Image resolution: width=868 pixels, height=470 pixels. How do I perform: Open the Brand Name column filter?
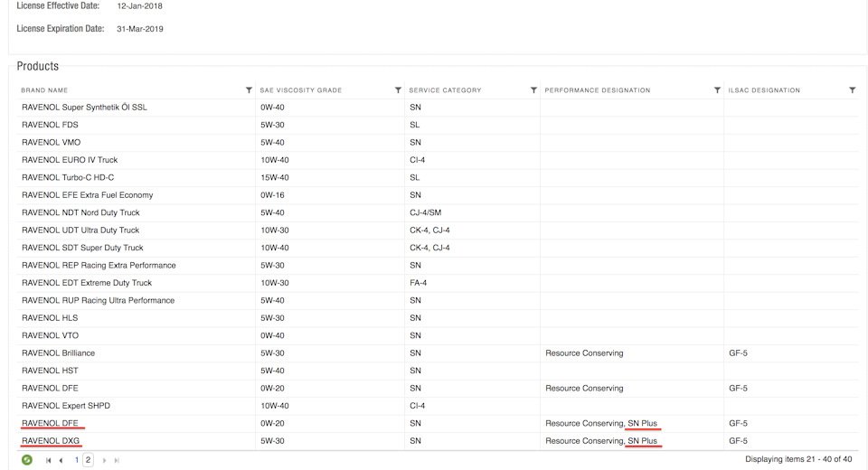click(249, 90)
